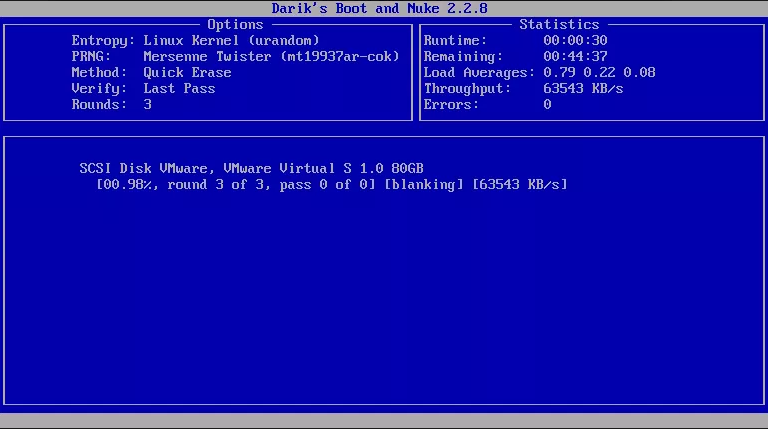
Task: Click the 'Runtime:' label
Action: [455, 41]
